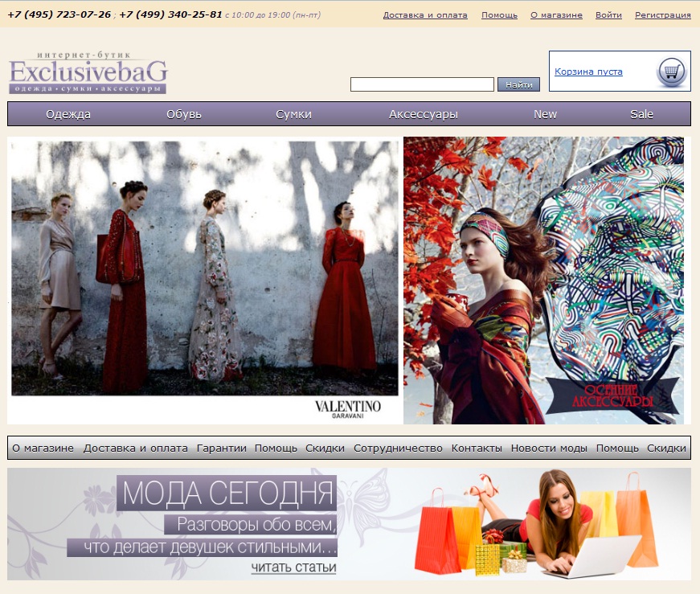The width and height of the screenshot is (700, 594).
Task: Click the Регистрация link
Action: point(662,14)
